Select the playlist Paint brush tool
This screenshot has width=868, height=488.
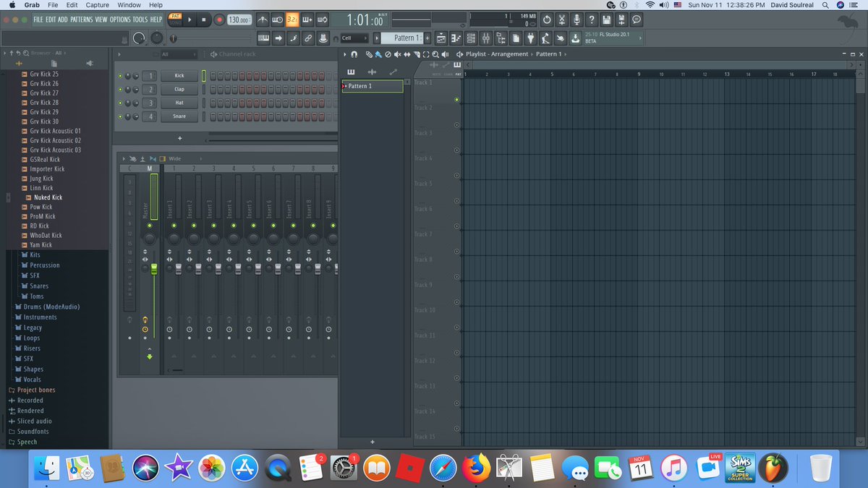pos(378,54)
